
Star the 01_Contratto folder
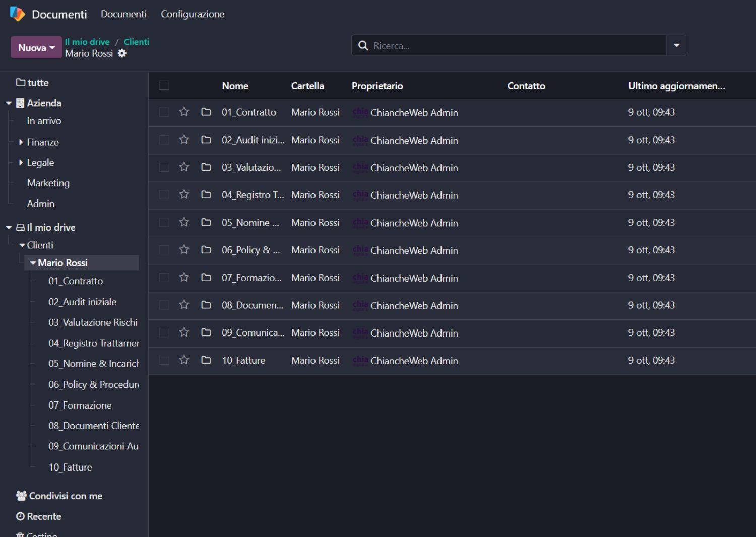tap(184, 112)
